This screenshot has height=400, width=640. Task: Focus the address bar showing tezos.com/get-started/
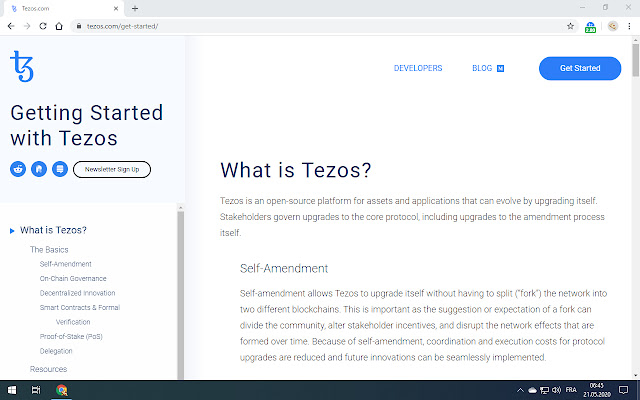[322, 26]
